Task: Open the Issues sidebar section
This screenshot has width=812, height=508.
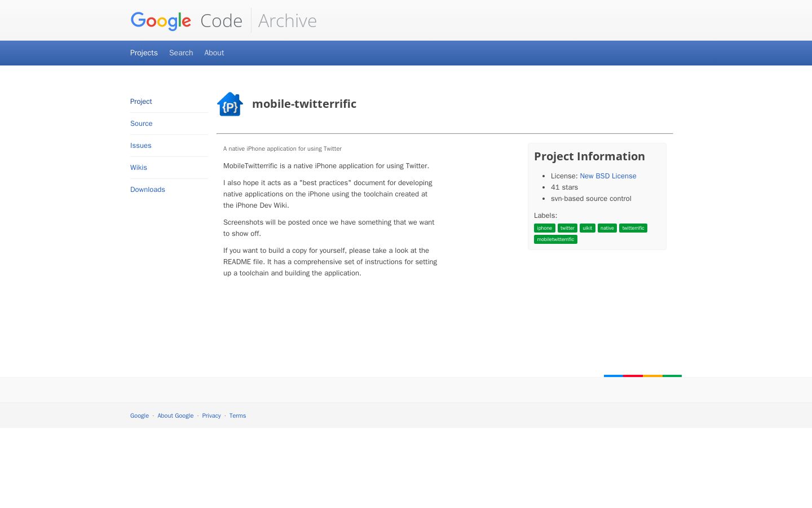Action: point(141,146)
